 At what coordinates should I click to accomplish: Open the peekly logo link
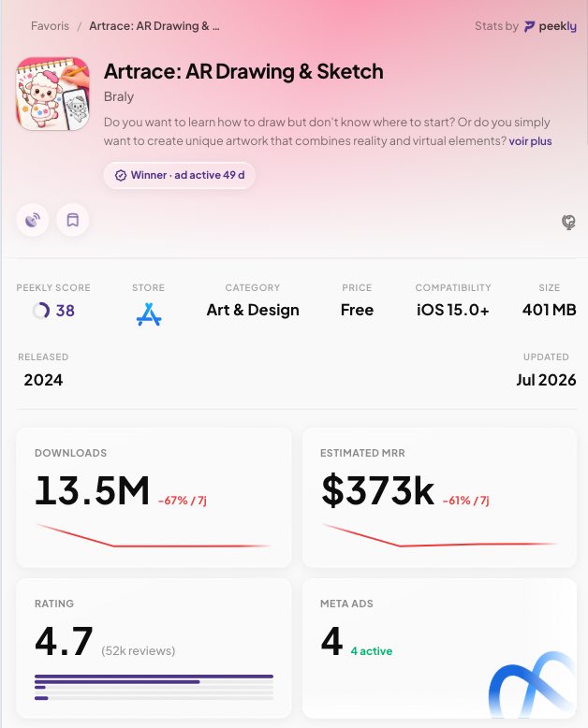click(551, 26)
